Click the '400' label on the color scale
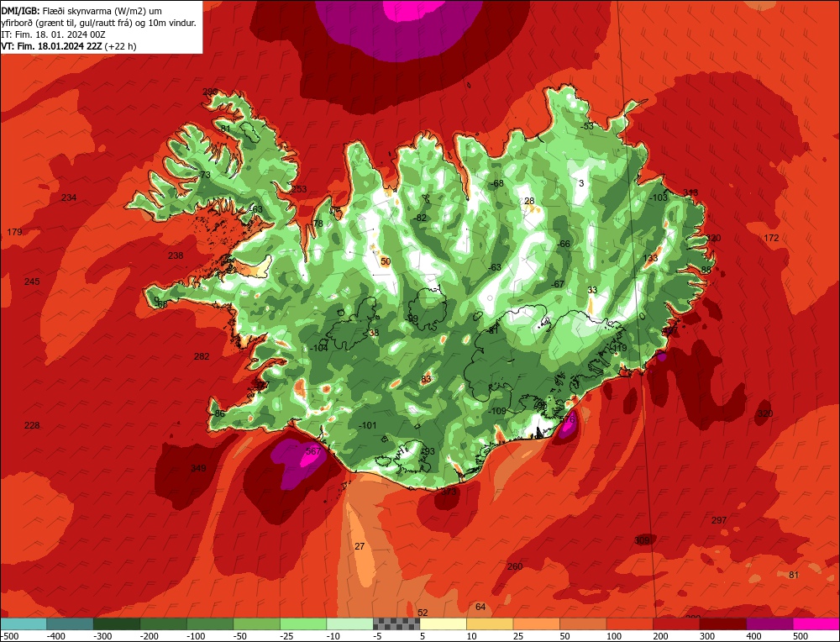Viewport: 840px width, 642px height. (753, 636)
